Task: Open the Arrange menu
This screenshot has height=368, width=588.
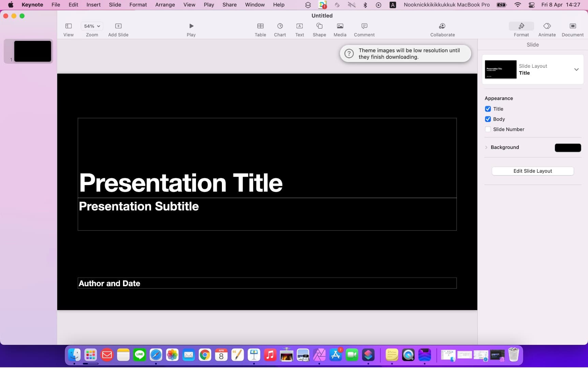Action: click(165, 5)
